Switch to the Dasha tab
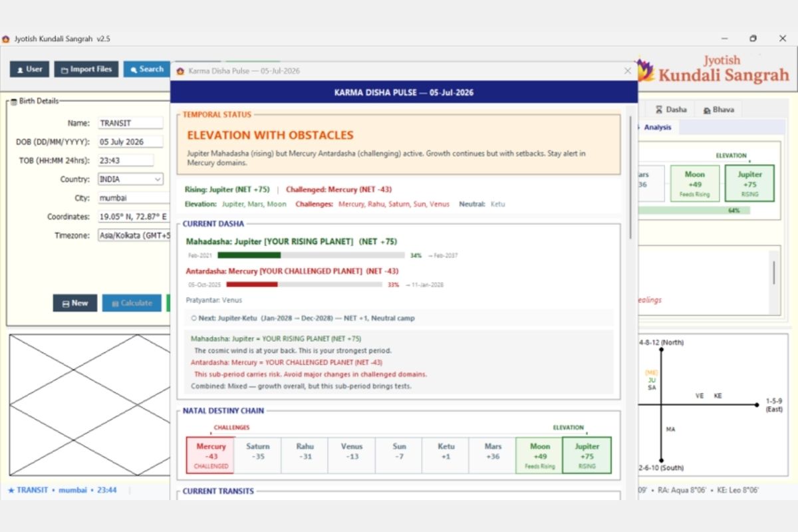Screen dimensions: 798x532 [x=671, y=110]
